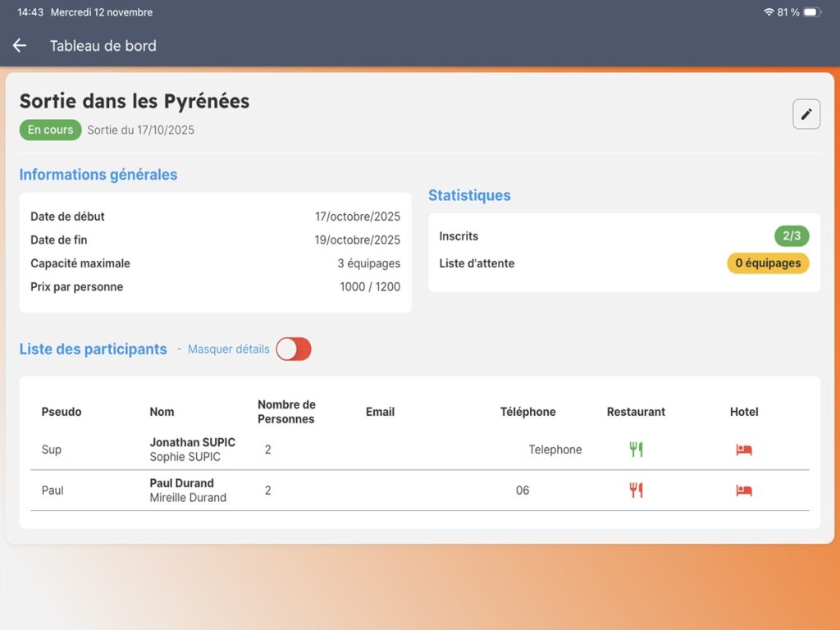Click hotel bed icon for Paul
The image size is (840, 630).
point(744,491)
